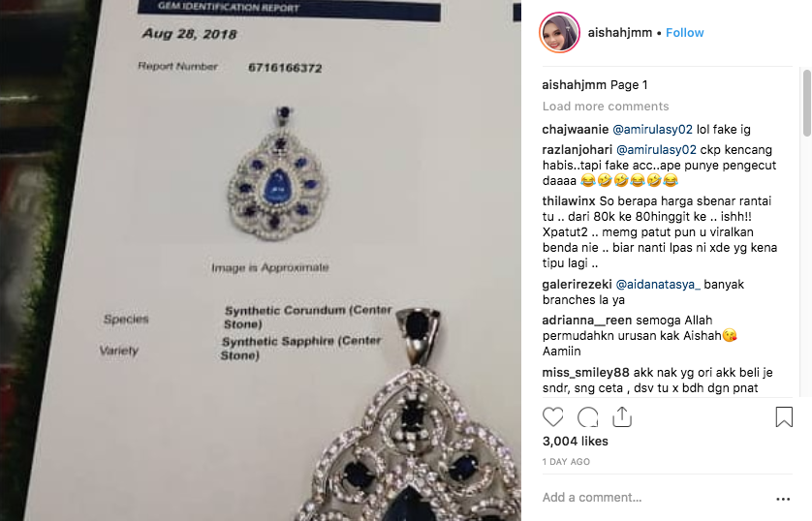Open the three-dot more options menu
The image size is (812, 521).
tap(783, 499)
